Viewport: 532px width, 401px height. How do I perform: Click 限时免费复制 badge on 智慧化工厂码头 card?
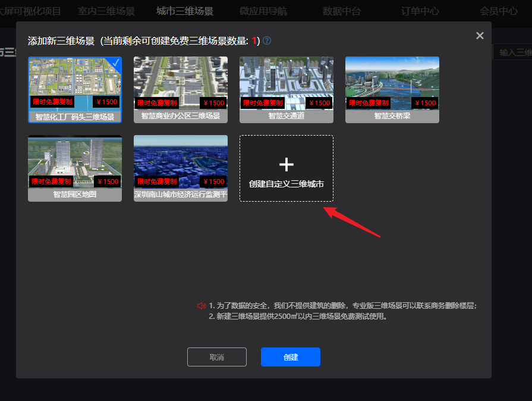coord(52,102)
